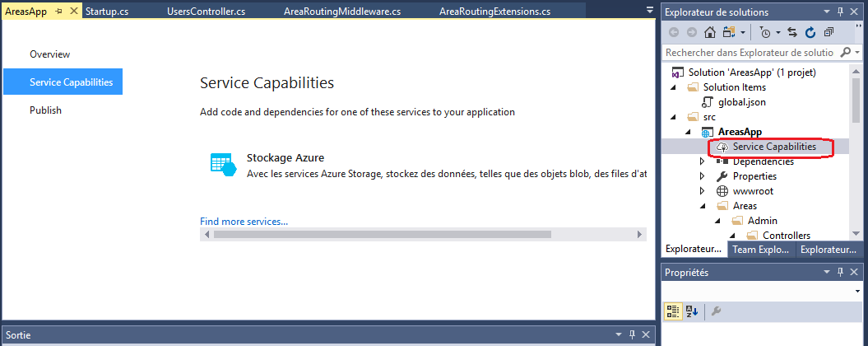Toggle the Categorized view in Propriétés

[673, 311]
